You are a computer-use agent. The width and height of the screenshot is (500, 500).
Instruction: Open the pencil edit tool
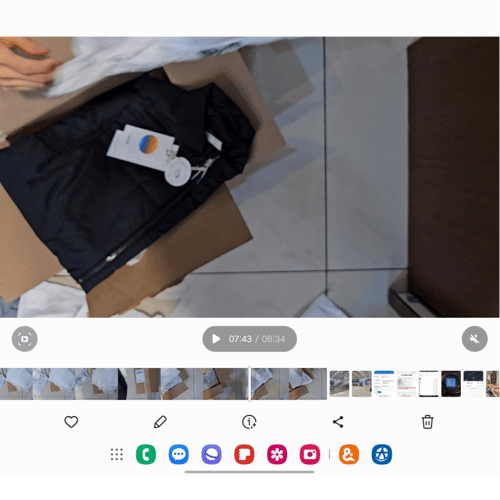(x=160, y=422)
